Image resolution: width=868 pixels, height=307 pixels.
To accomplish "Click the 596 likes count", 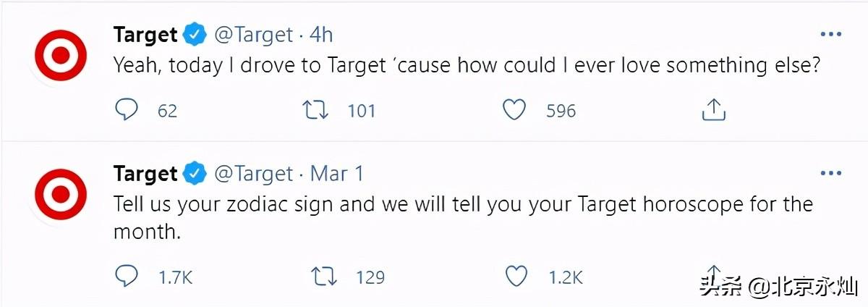I will point(561,111).
